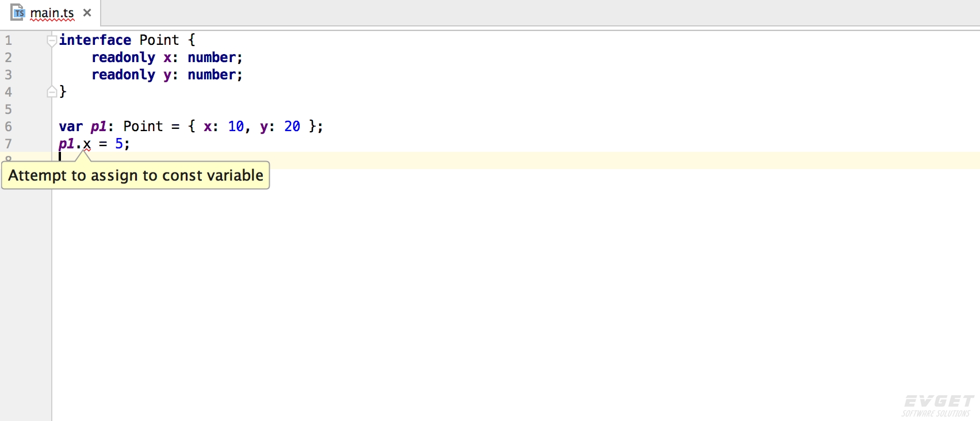Click the value 20 on line 6
The width and height of the screenshot is (980, 421).
coord(292,127)
